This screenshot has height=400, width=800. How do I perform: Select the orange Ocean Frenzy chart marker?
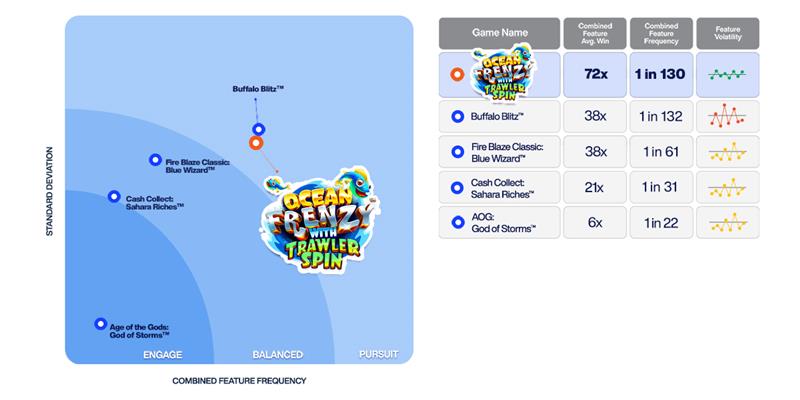click(x=256, y=143)
